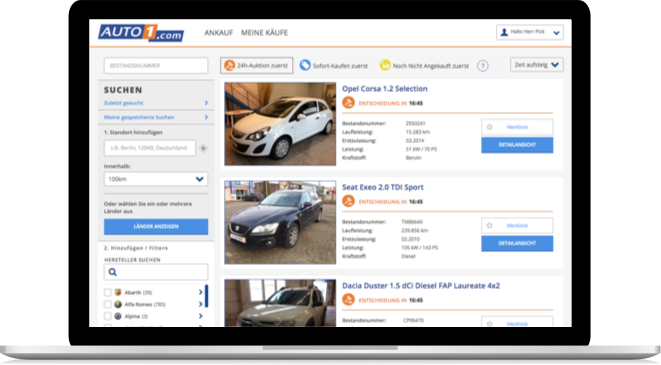Open the Opel Corsa car photo
The image size is (661, 365).
click(x=280, y=124)
